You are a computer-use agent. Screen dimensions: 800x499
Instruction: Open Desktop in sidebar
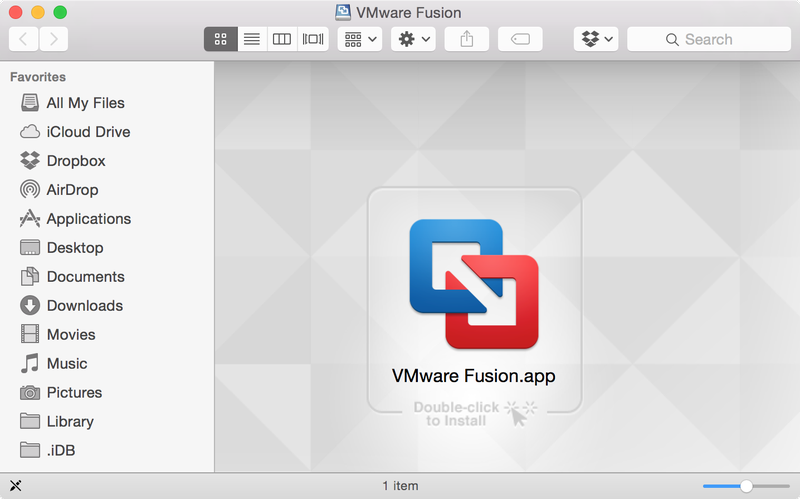(107, 247)
